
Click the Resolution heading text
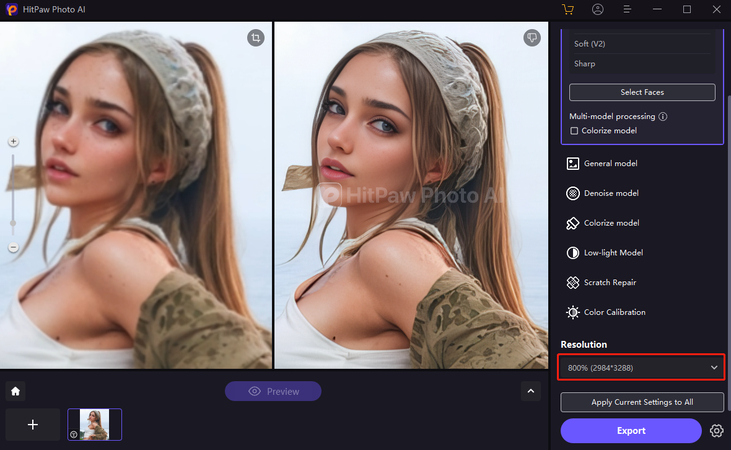584,345
